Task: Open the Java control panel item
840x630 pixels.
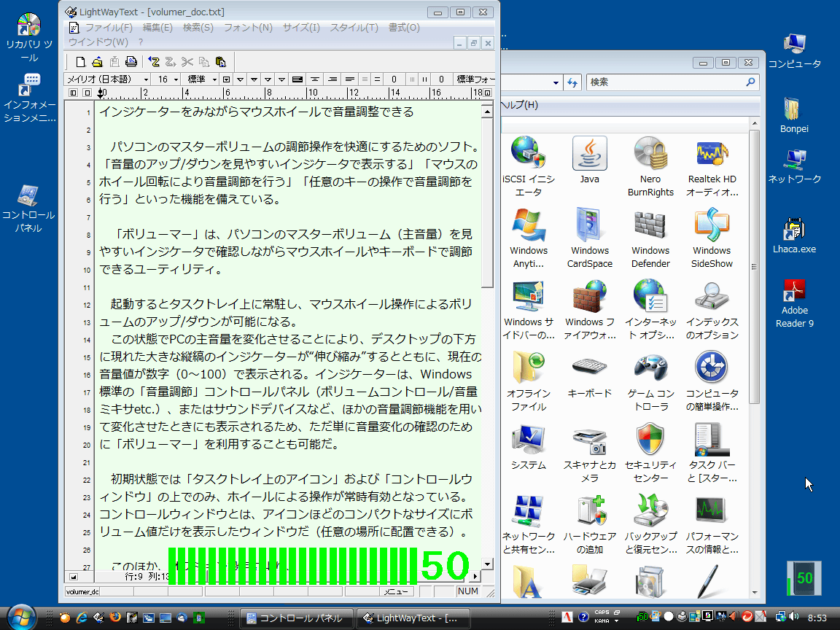Action: [589, 160]
